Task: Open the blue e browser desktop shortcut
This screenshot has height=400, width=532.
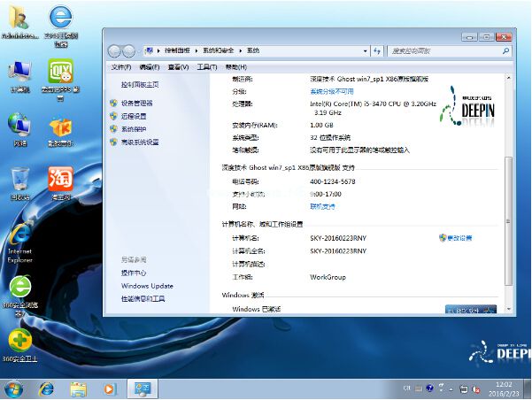Action: [x=61, y=26]
